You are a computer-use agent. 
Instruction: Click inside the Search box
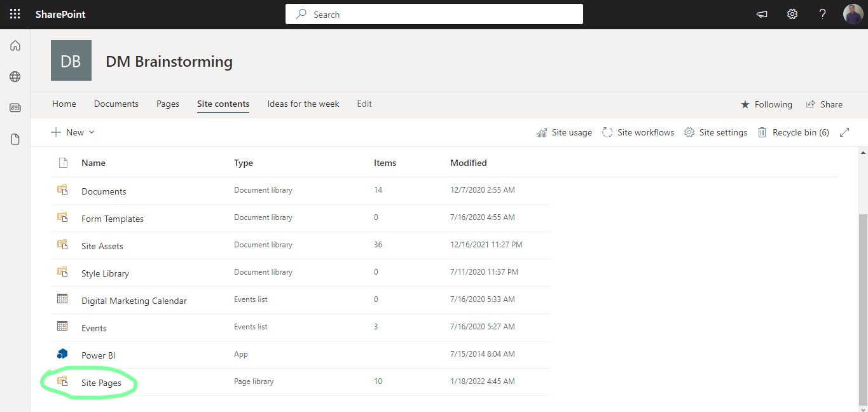[434, 14]
